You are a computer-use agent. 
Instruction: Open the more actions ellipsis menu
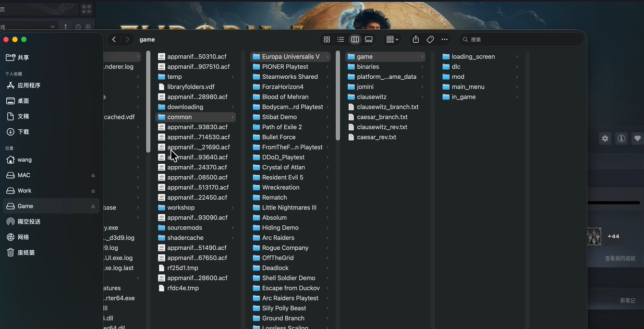pos(444,40)
